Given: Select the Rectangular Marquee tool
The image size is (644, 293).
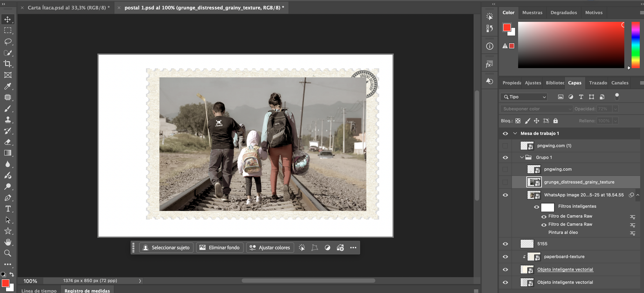Looking at the screenshot, I should coord(8,30).
